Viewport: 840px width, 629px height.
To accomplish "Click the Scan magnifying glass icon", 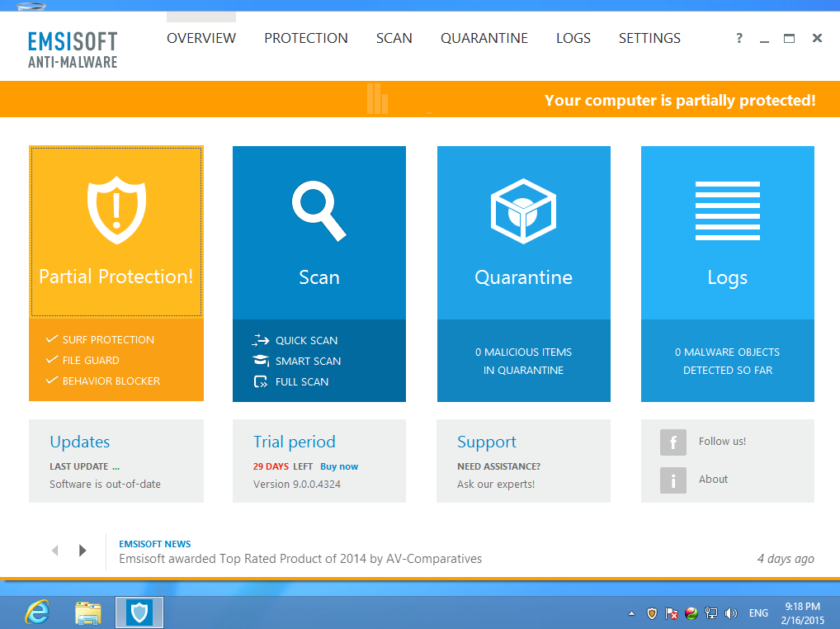I will click(319, 211).
